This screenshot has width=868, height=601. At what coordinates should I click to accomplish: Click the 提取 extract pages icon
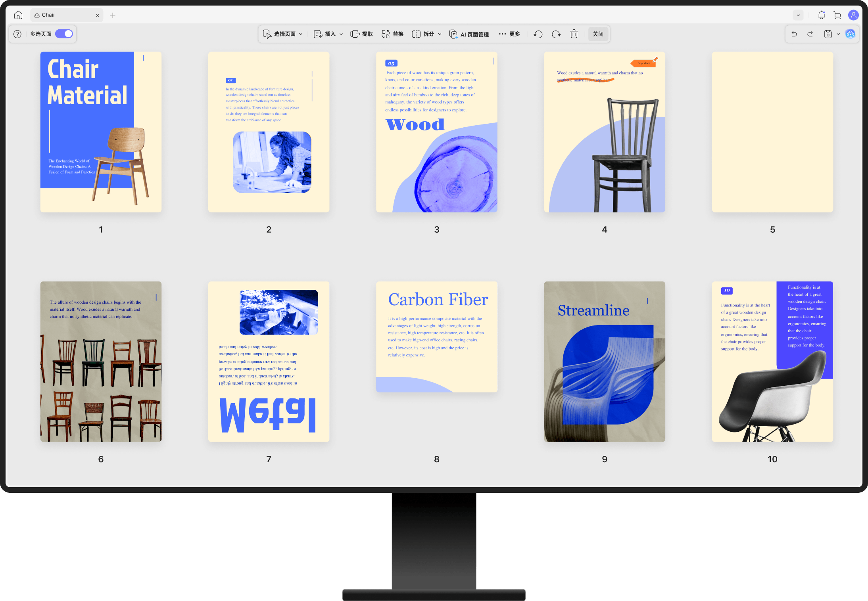coord(361,34)
